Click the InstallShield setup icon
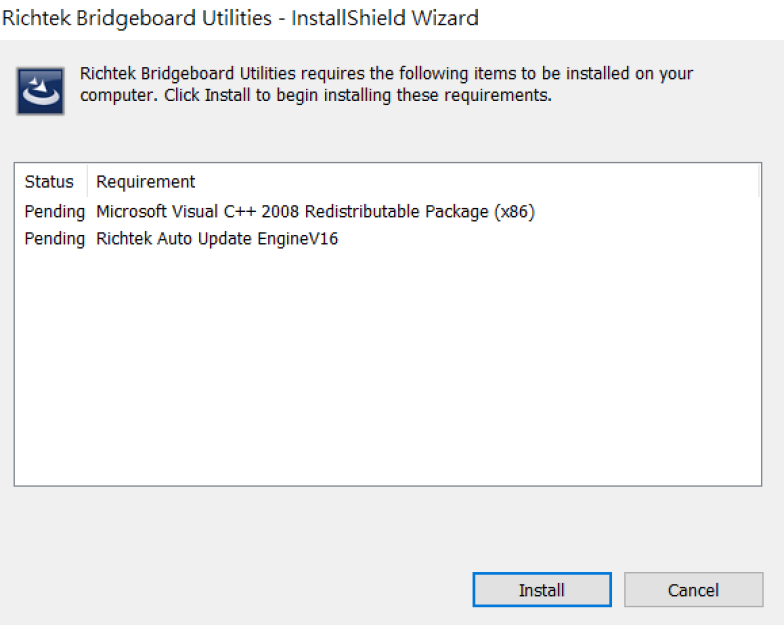The width and height of the screenshot is (784, 625). (40, 91)
